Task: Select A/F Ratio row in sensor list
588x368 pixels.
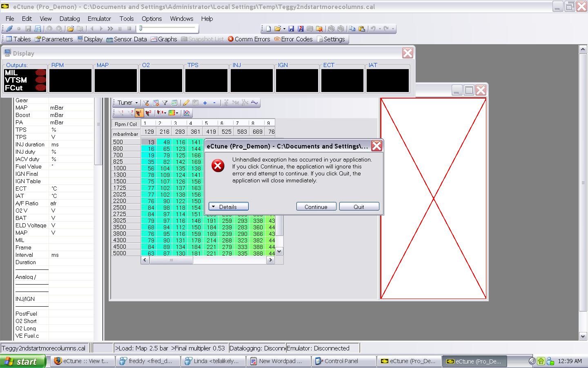Action: pyautogui.click(x=54, y=203)
